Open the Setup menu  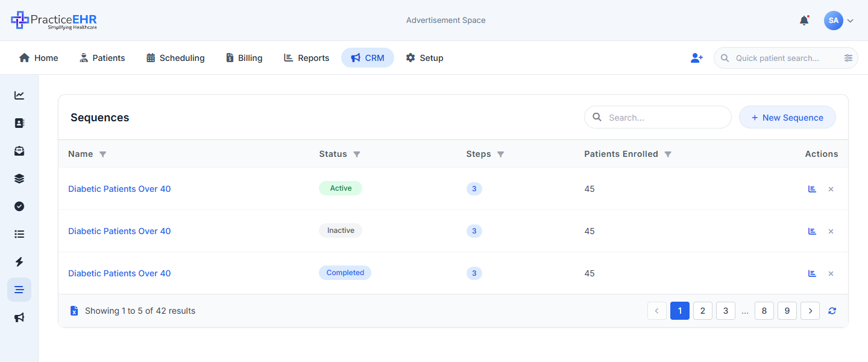click(424, 58)
